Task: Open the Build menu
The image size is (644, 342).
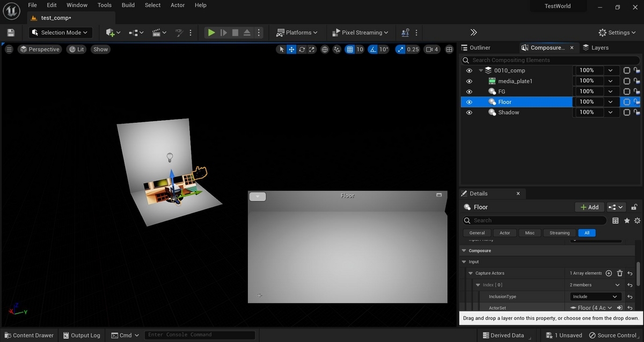Action: (128, 5)
